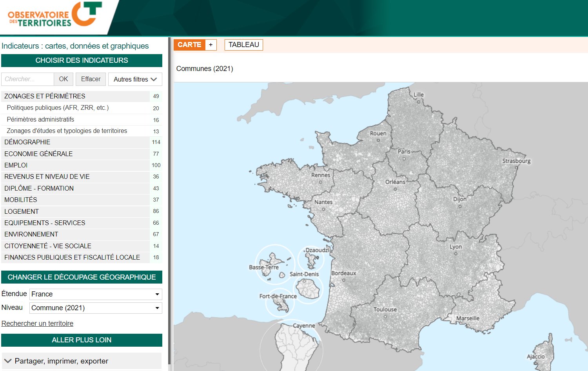Click the Toulouse label on map

coord(385,309)
